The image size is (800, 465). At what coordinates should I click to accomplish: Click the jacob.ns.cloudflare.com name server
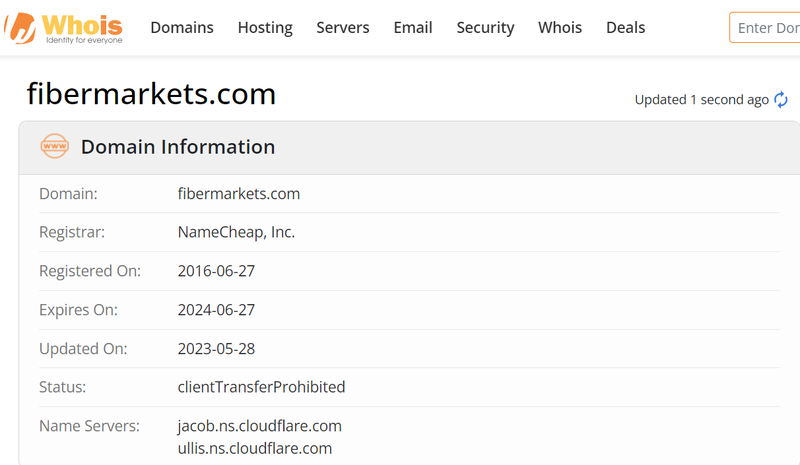click(x=259, y=426)
